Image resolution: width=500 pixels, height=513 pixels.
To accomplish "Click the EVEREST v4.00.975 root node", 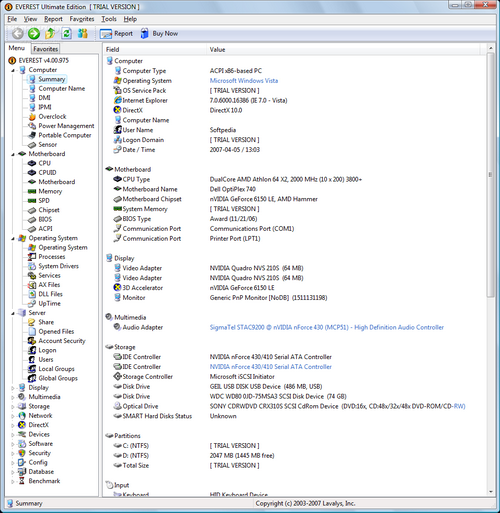I will point(43,60).
